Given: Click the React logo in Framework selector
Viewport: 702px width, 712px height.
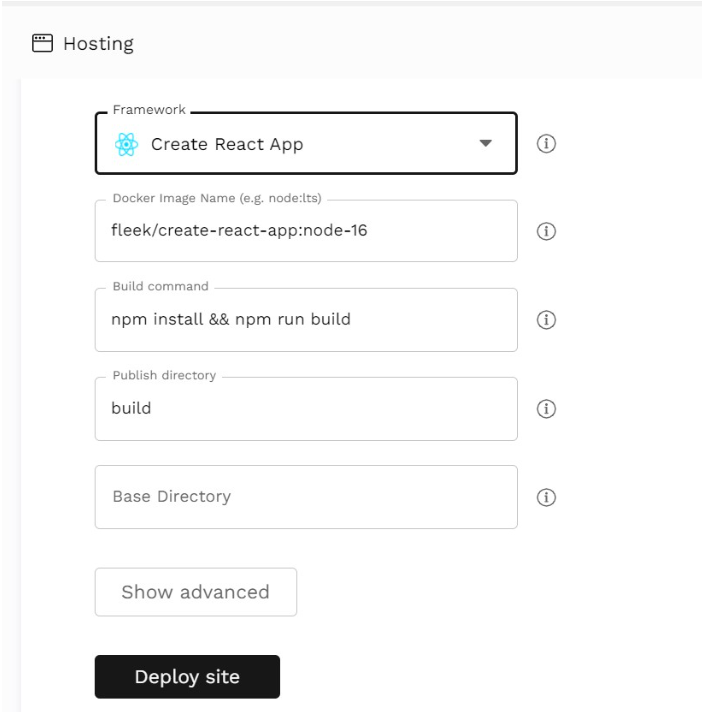Looking at the screenshot, I should coord(126,144).
